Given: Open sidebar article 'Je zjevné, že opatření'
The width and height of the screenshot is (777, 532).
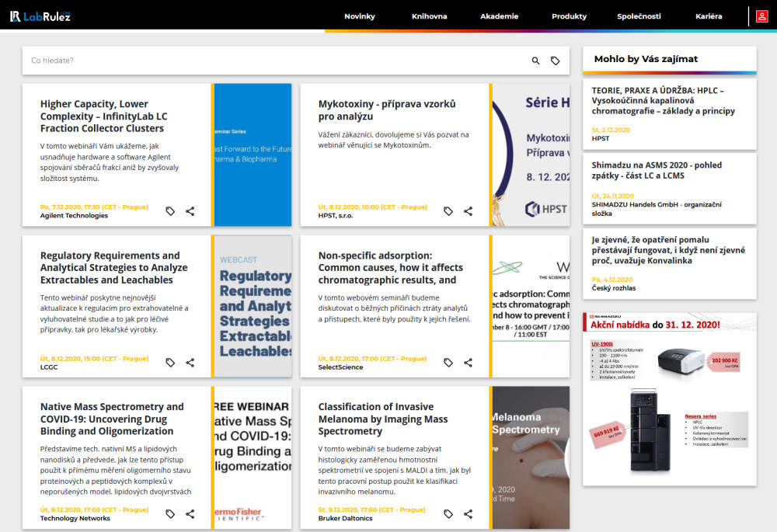Looking at the screenshot, I should (x=668, y=250).
